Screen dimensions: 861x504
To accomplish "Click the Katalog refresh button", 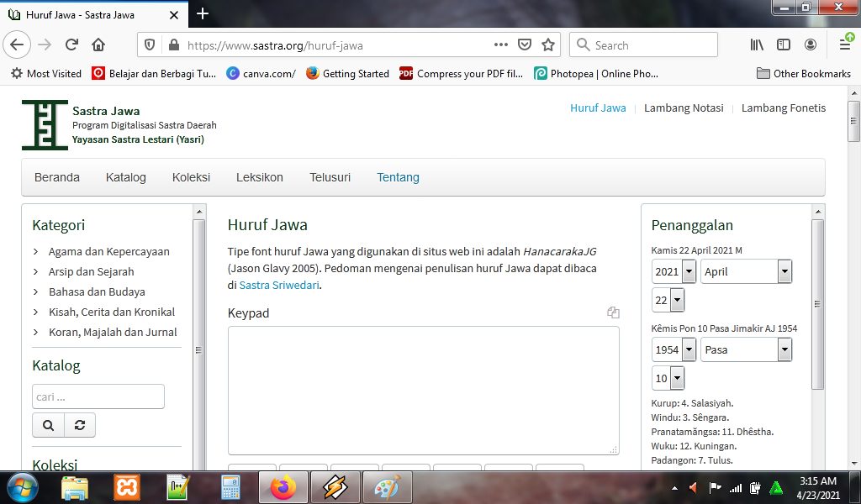I will 80,425.
